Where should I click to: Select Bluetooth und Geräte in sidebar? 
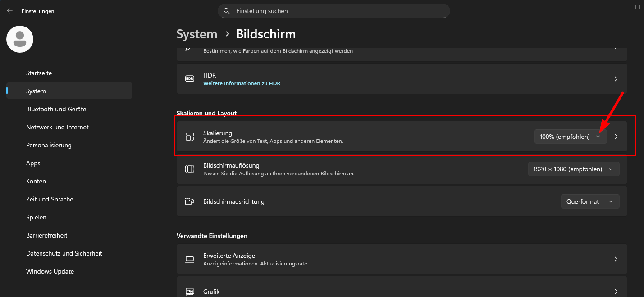56,109
